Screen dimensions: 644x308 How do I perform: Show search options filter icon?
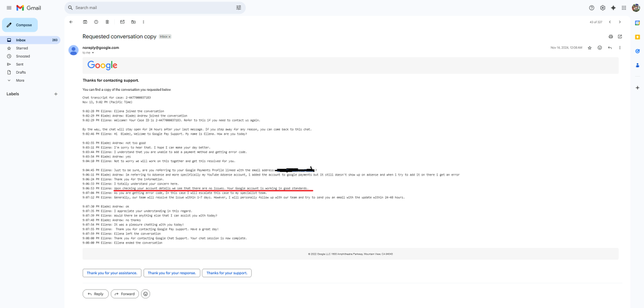(x=239, y=8)
